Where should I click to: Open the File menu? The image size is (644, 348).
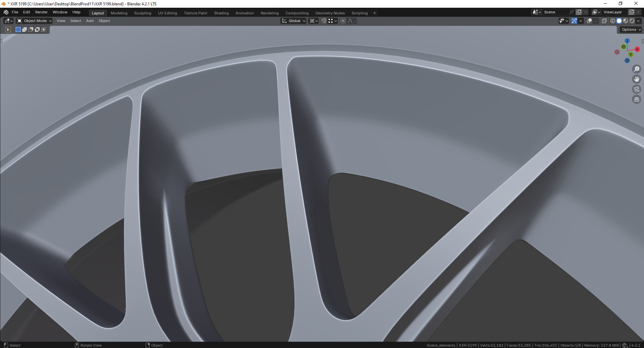tap(15, 12)
